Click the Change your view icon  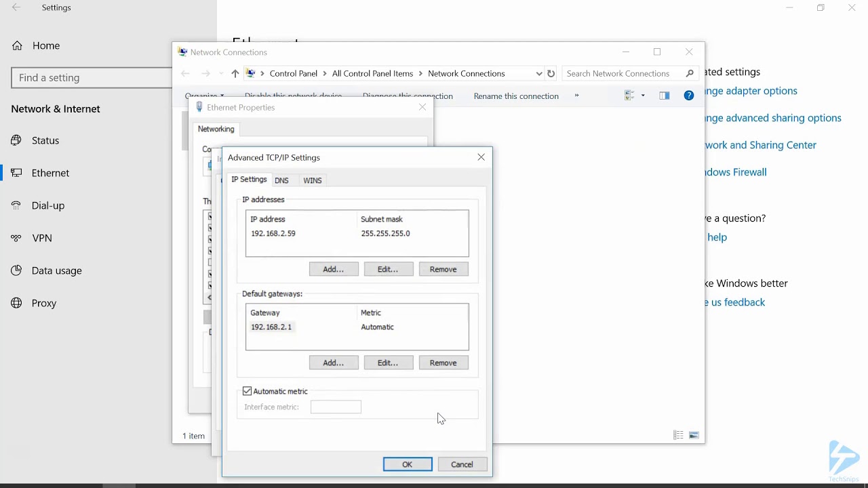click(x=629, y=96)
